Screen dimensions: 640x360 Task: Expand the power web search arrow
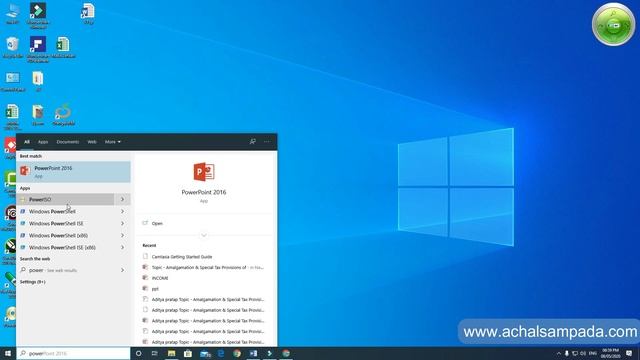pyautogui.click(x=122, y=270)
